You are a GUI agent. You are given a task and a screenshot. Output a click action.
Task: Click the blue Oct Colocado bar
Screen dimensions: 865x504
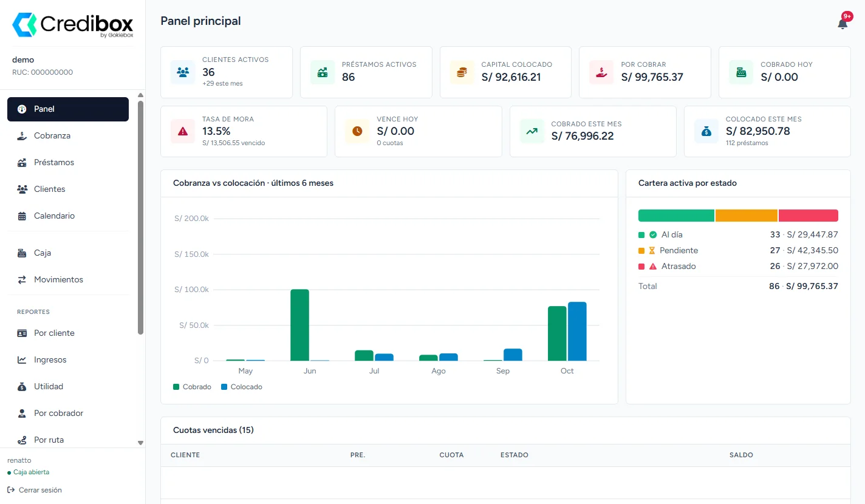point(577,332)
